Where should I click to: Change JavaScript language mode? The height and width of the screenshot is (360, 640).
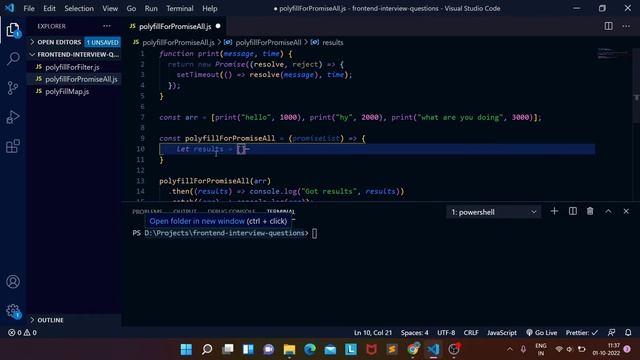point(502,332)
